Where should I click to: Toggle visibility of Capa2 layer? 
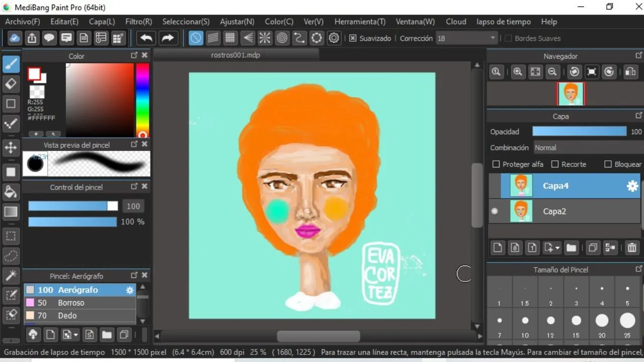click(495, 211)
